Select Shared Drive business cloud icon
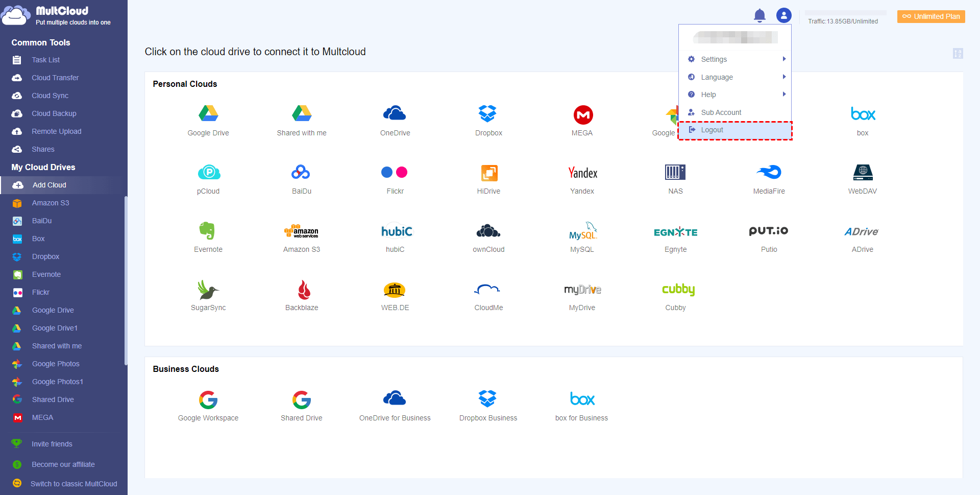This screenshot has width=980, height=495. [x=302, y=400]
